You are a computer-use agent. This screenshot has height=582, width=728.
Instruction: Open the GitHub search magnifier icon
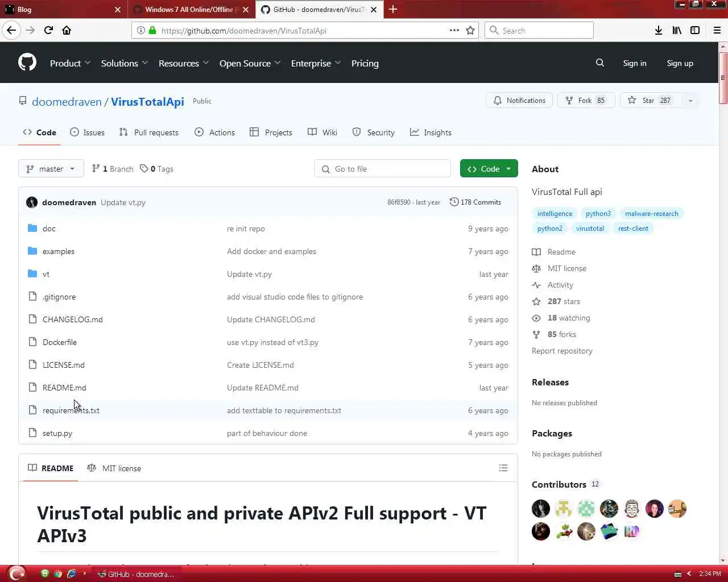(600, 63)
